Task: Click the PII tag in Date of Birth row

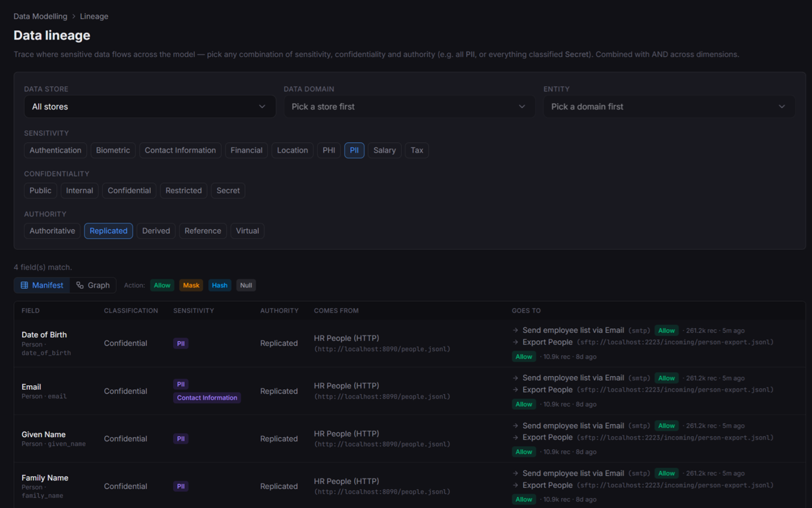Action: point(181,344)
